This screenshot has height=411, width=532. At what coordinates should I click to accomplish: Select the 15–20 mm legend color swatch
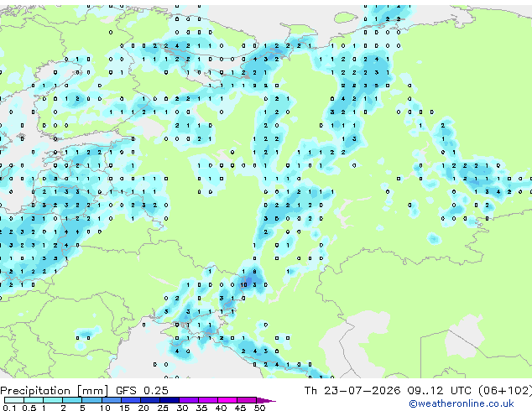click(x=131, y=400)
